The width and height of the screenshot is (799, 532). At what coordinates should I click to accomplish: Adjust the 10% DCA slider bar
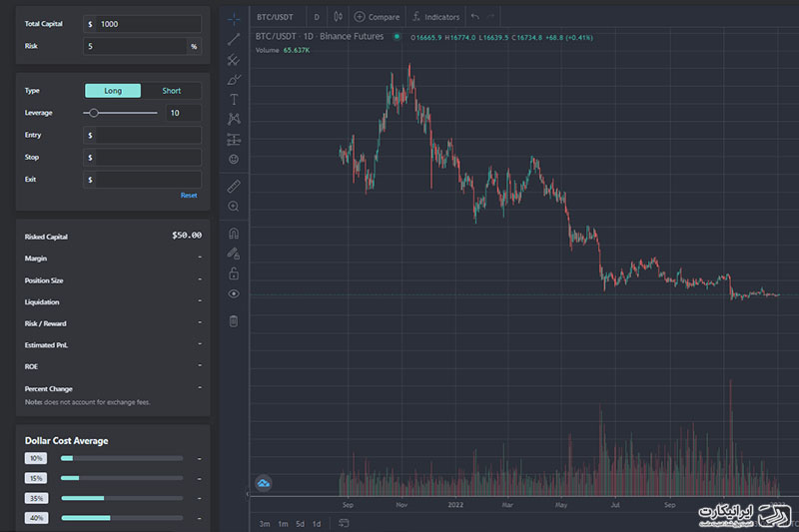(122, 458)
